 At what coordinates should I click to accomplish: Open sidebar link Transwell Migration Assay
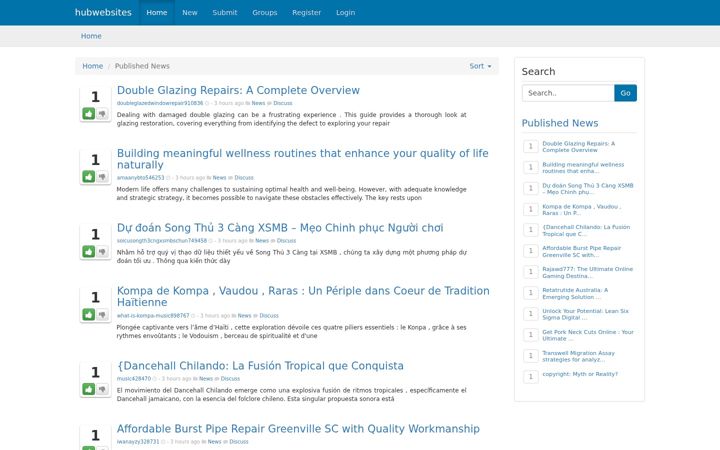click(579, 356)
